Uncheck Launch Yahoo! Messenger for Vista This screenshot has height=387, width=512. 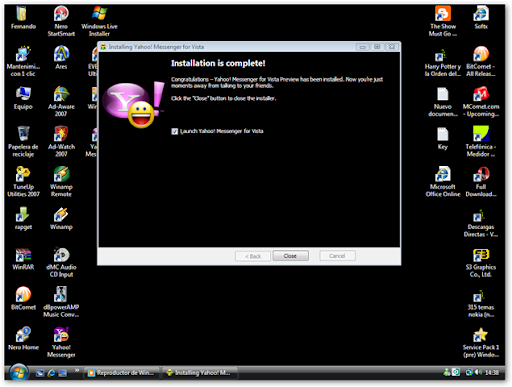175,131
